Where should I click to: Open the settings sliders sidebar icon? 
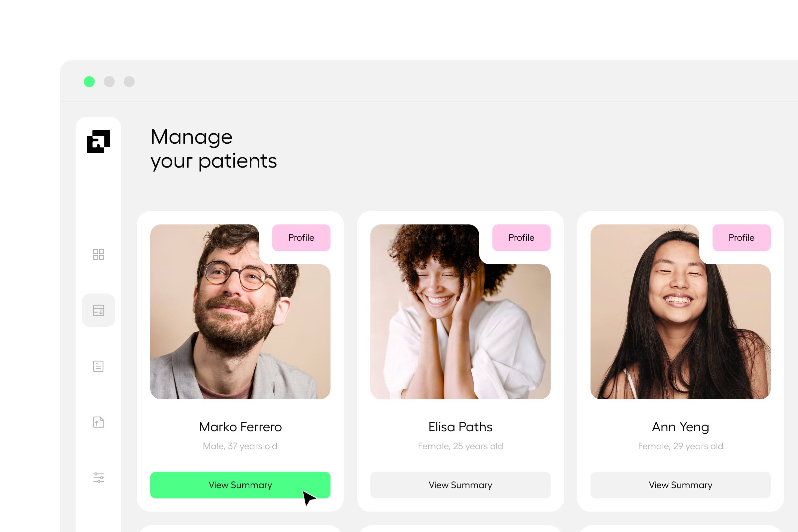coord(98,478)
